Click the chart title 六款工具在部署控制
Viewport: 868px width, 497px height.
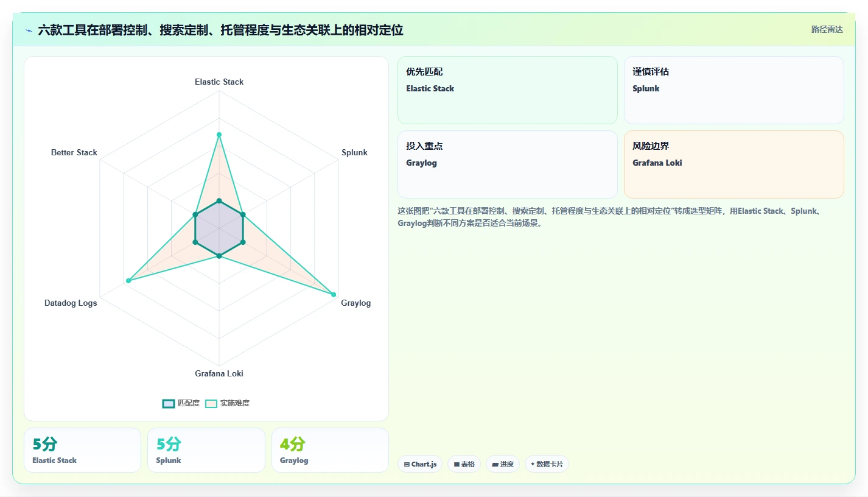[x=220, y=30]
